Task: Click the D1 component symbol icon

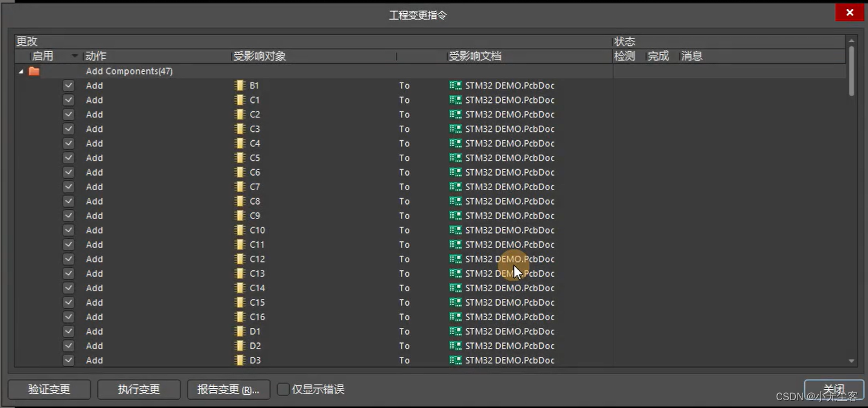Action: coord(240,331)
